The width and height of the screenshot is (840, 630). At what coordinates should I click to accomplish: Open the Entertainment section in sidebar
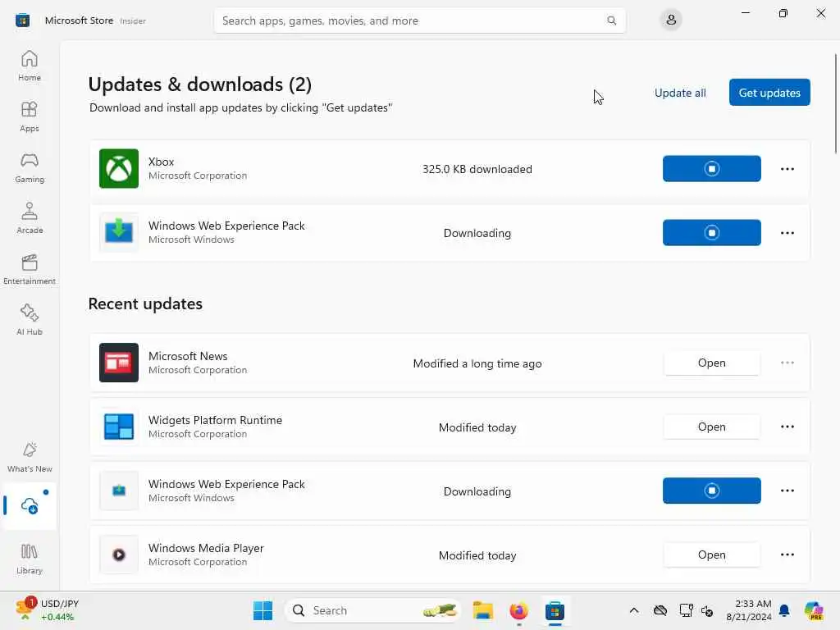click(x=30, y=269)
